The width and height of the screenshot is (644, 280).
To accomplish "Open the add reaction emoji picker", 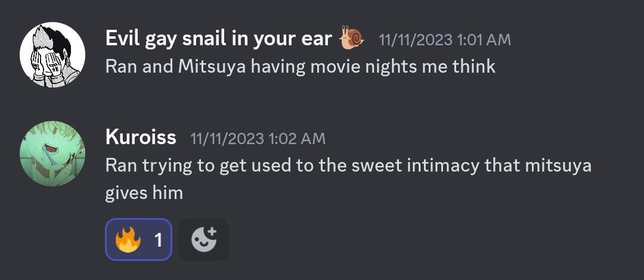I will pos(204,239).
